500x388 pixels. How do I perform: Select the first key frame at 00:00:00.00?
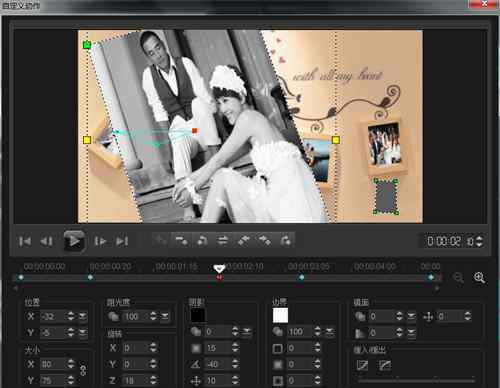(x=21, y=277)
